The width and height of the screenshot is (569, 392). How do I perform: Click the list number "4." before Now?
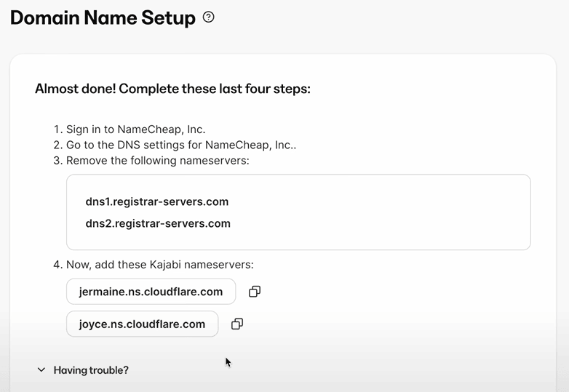[58, 265]
